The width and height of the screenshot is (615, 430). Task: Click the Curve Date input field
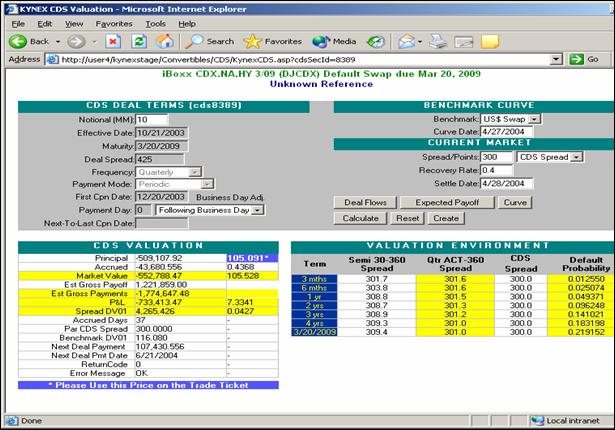[x=506, y=131]
